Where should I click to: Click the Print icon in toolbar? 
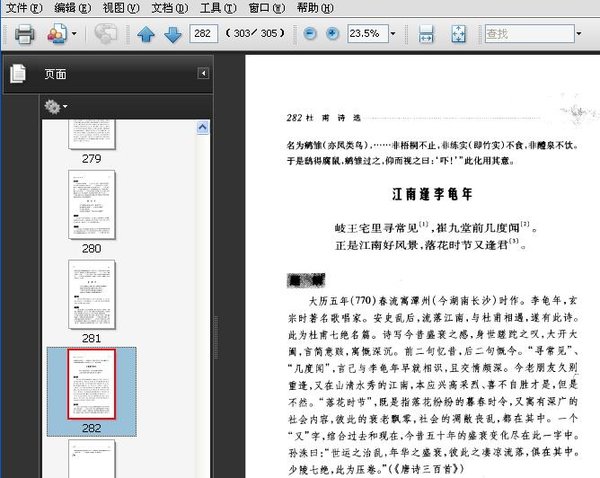point(24,34)
